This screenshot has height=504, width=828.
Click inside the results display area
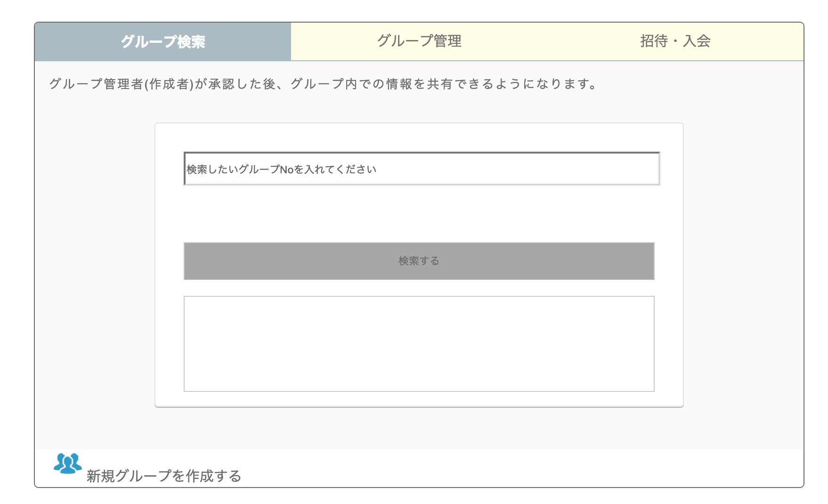[x=419, y=343]
